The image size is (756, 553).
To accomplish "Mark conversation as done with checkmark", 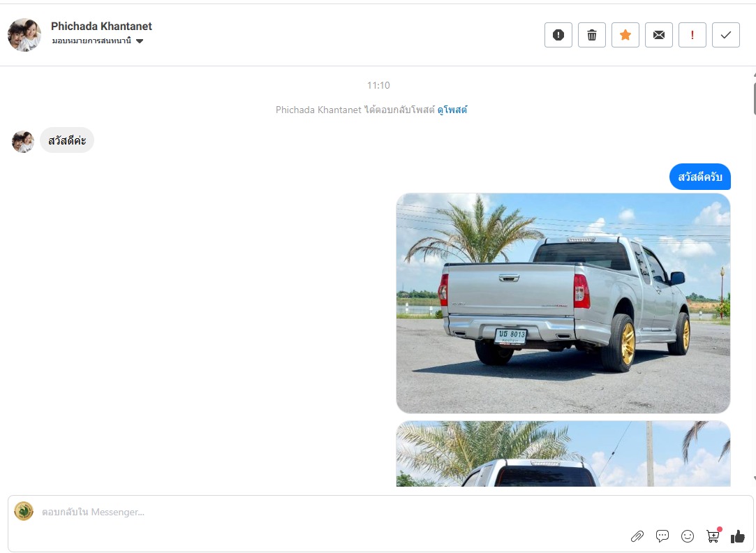I will pos(725,35).
